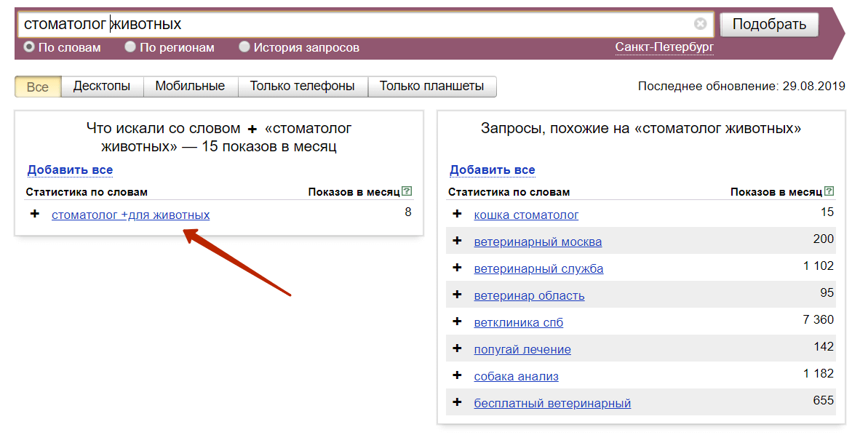Click the '655' impressions value
This screenshot has height=435, width=868.
click(x=823, y=401)
